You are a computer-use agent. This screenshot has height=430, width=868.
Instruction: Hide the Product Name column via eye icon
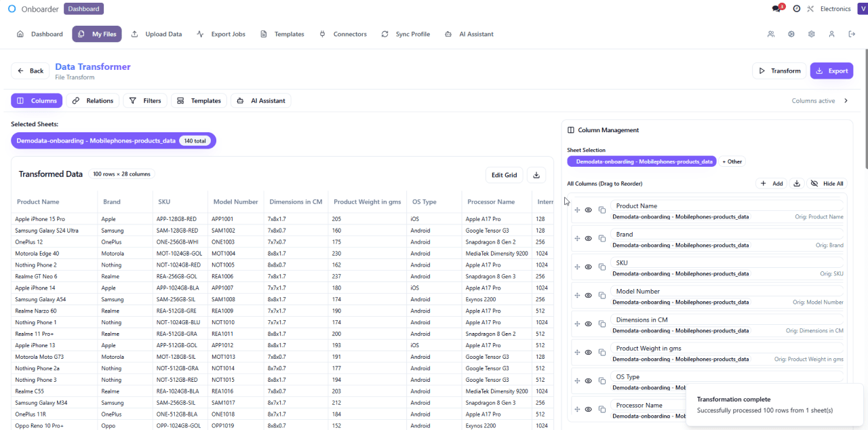coord(589,210)
